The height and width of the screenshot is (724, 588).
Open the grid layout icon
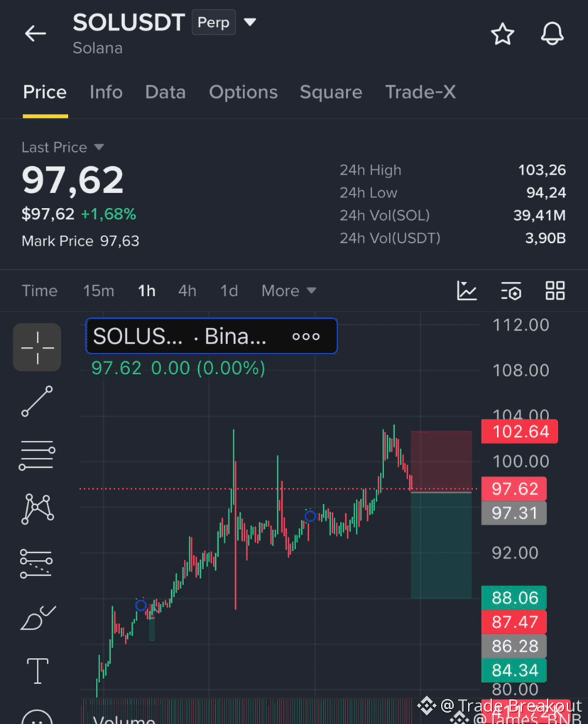(555, 290)
